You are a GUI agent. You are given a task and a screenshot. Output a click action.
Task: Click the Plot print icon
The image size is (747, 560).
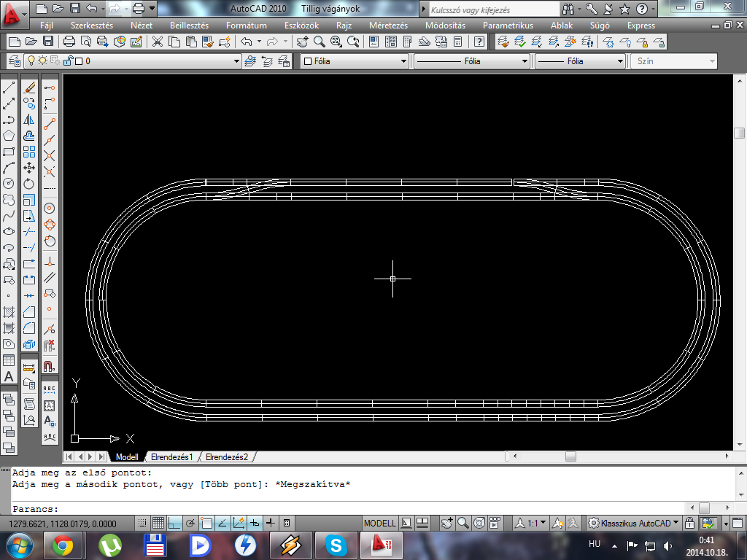coord(69,42)
